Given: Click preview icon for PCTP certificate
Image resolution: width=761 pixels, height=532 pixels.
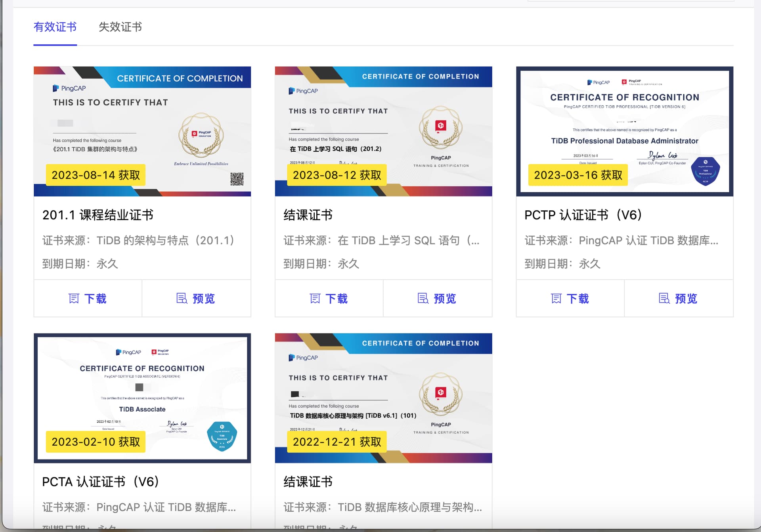Looking at the screenshot, I should point(664,298).
